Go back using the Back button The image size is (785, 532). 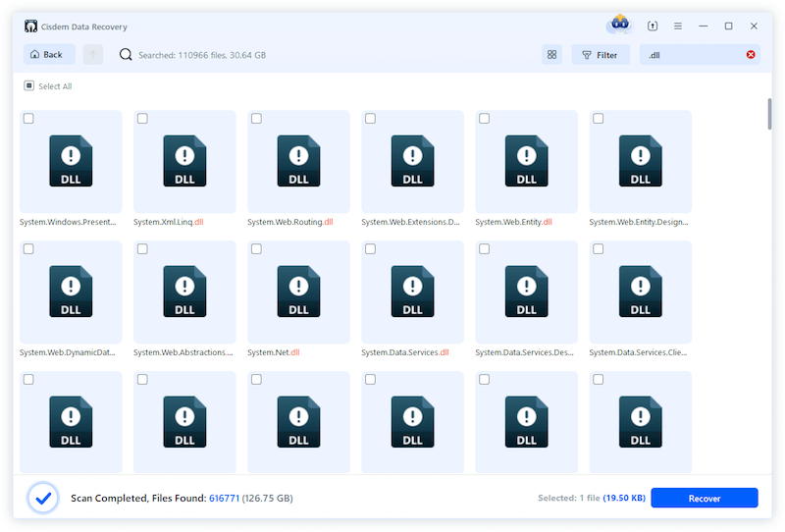coord(49,55)
